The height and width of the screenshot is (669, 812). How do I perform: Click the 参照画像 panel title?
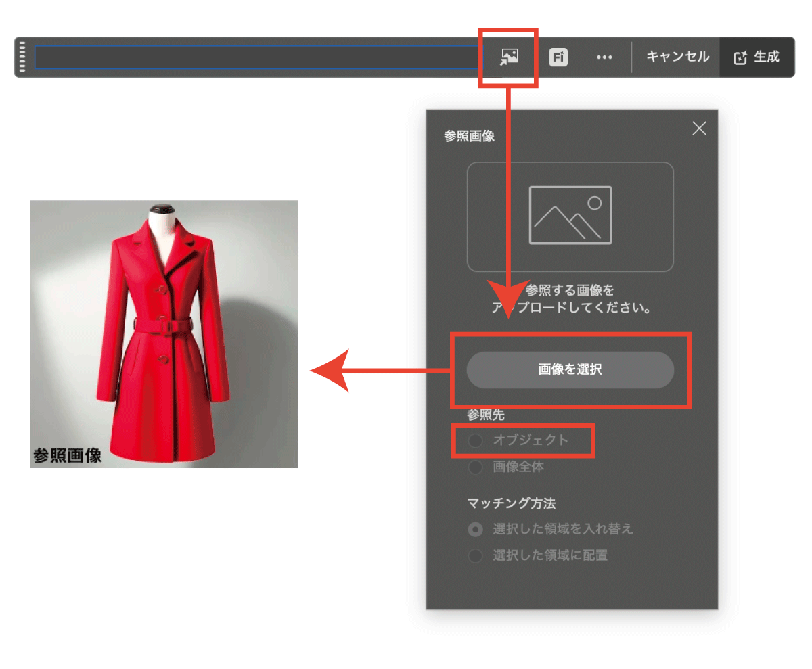coord(469,136)
